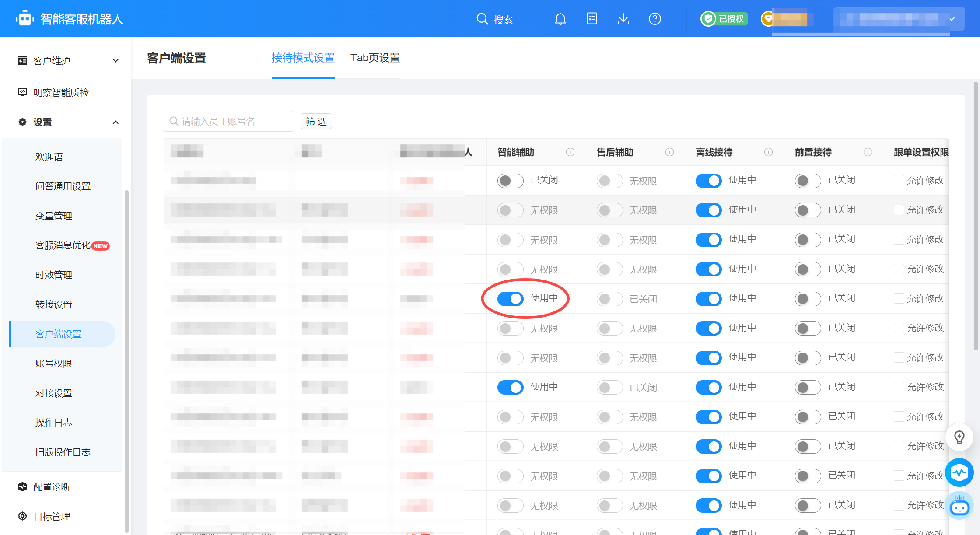
Task: Open 欢迎语 in the settings menu
Action: click(49, 157)
